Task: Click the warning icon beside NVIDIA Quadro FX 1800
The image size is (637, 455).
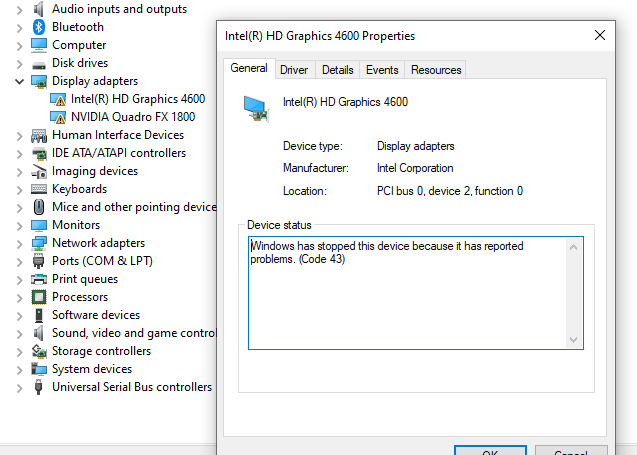Action: pyautogui.click(x=58, y=117)
